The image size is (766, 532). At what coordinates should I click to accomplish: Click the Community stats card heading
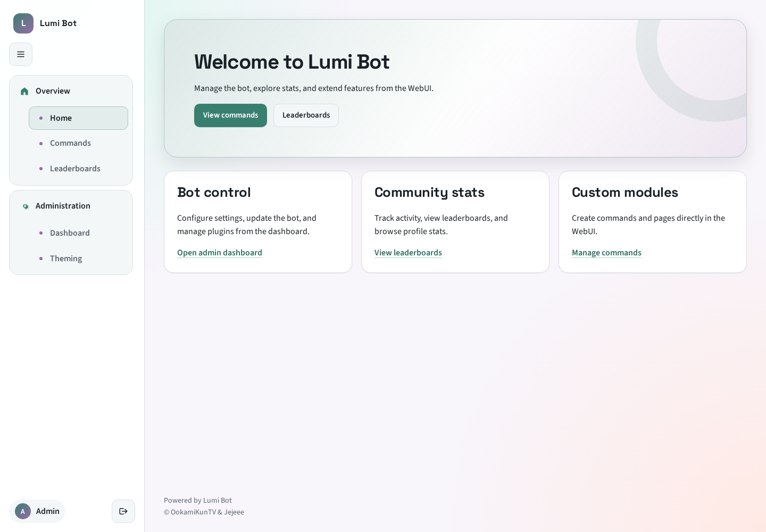click(x=429, y=193)
